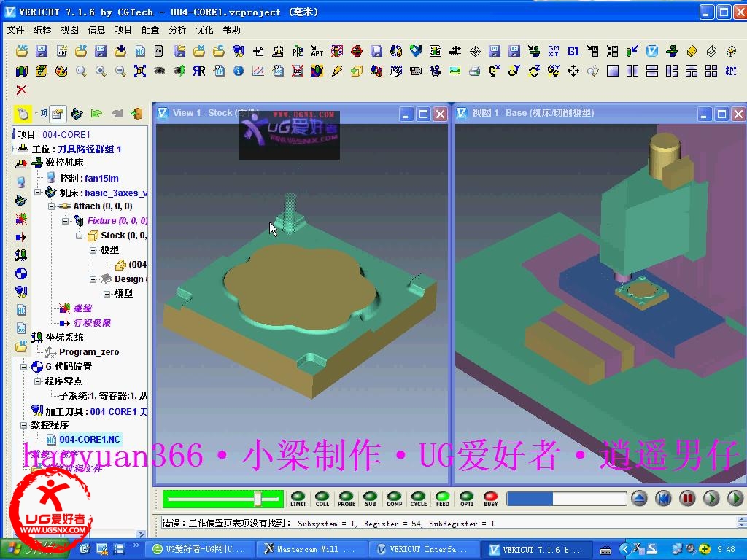Collapse the Stock node in tree

pos(79,236)
